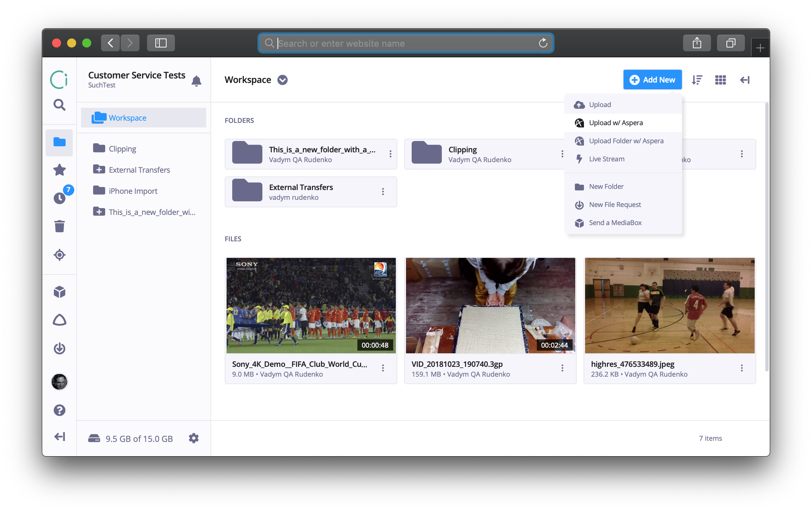812x512 pixels.
Task: Open options menu for Clipping folder card
Action: [562, 154]
